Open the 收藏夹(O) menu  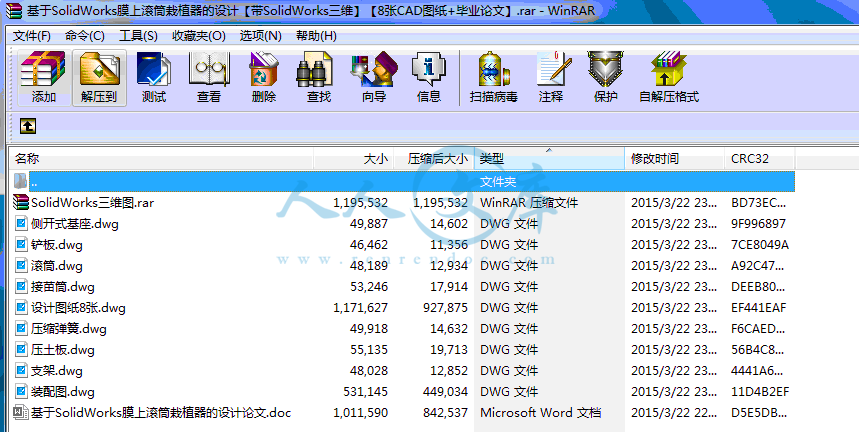(199, 36)
